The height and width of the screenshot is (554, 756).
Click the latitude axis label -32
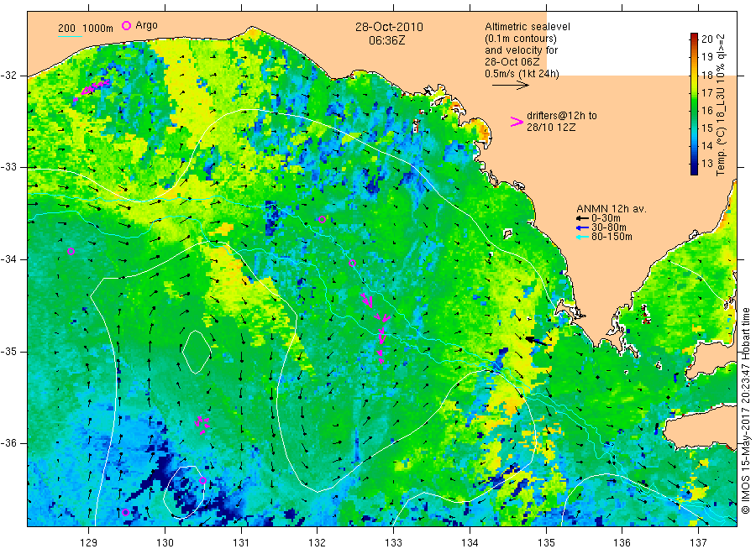(x=8, y=76)
